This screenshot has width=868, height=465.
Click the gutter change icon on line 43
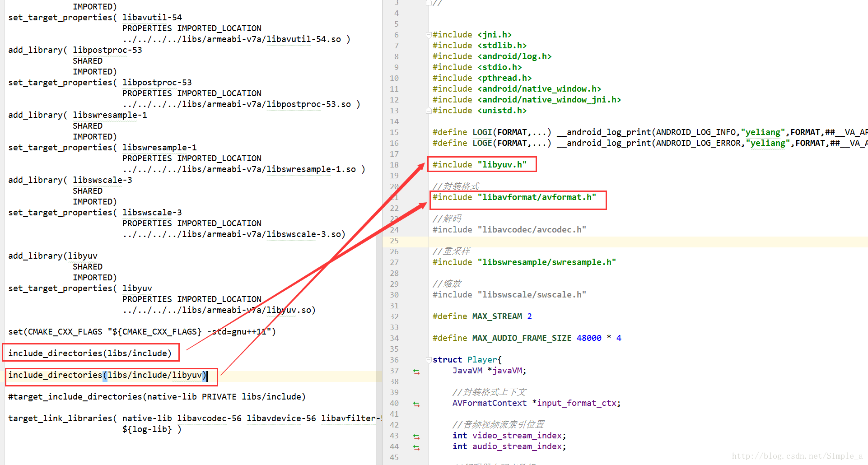[x=416, y=437]
